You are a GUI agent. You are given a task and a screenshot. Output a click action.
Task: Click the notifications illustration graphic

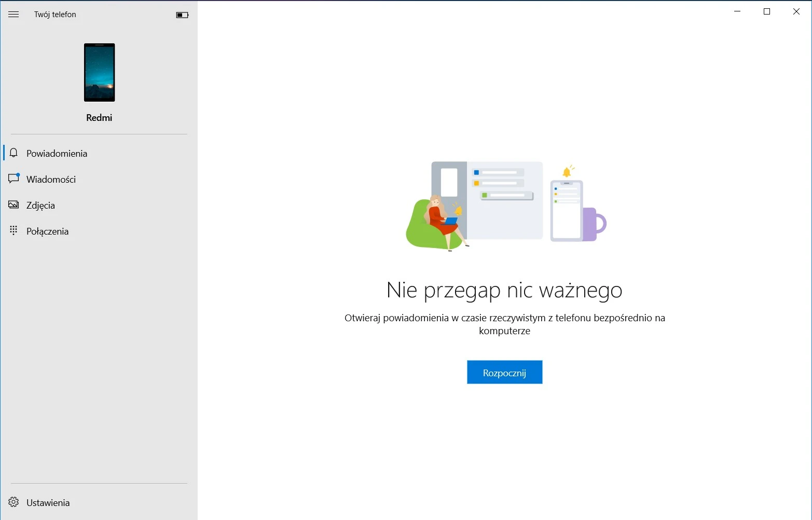(x=505, y=206)
